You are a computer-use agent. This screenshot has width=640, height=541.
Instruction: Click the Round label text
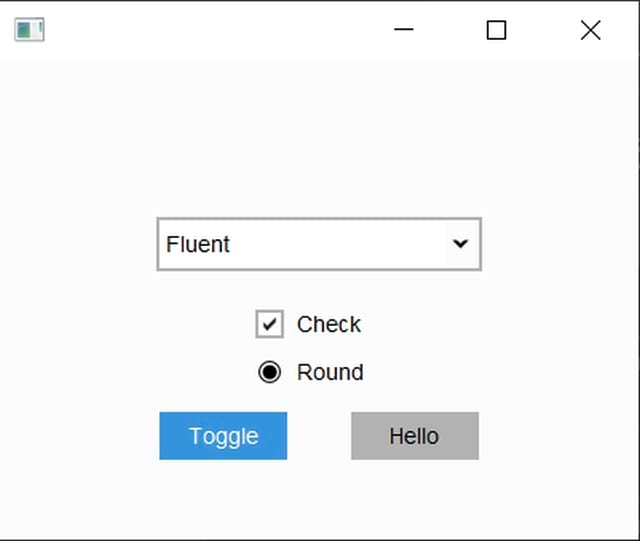point(330,372)
